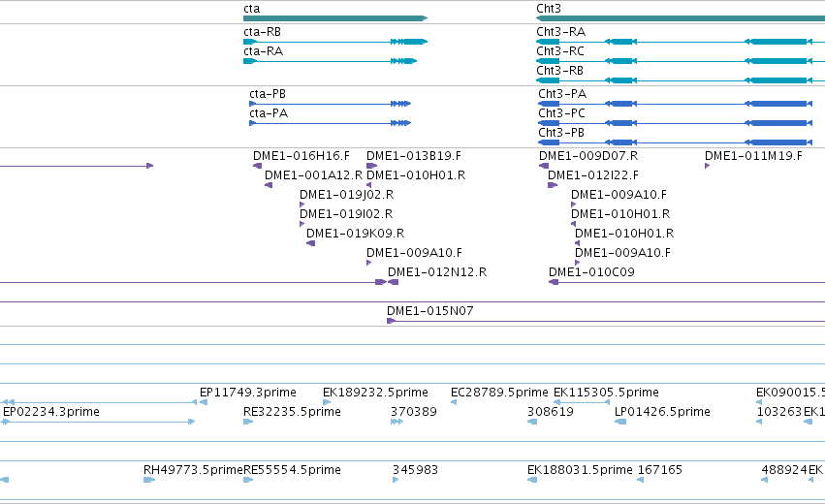Select EST EK189232.5prime
This screenshot has width=825, height=504.
[x=375, y=393]
